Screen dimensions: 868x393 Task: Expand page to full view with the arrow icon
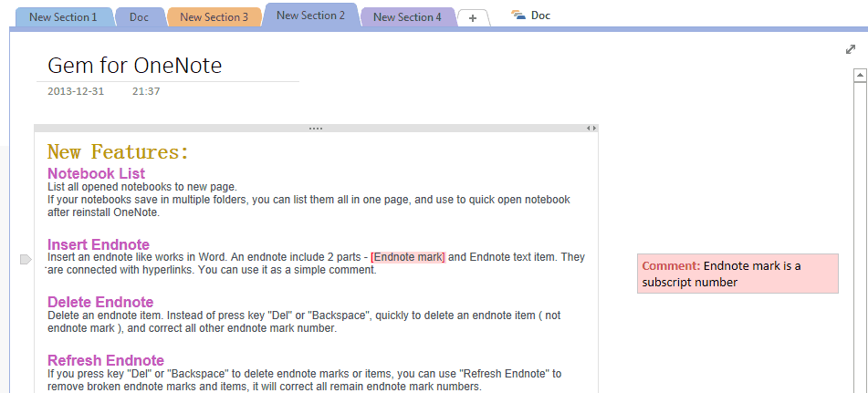coord(851,49)
